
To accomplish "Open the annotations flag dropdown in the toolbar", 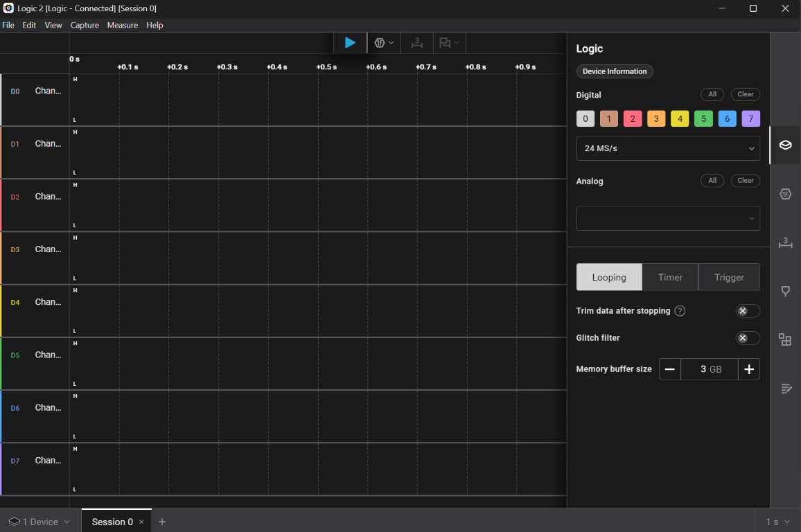I will tap(449, 42).
